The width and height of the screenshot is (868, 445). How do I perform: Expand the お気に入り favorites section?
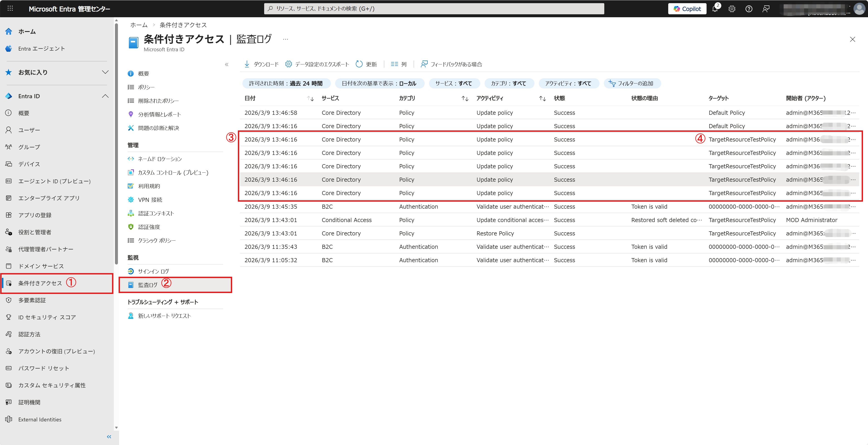(x=105, y=72)
